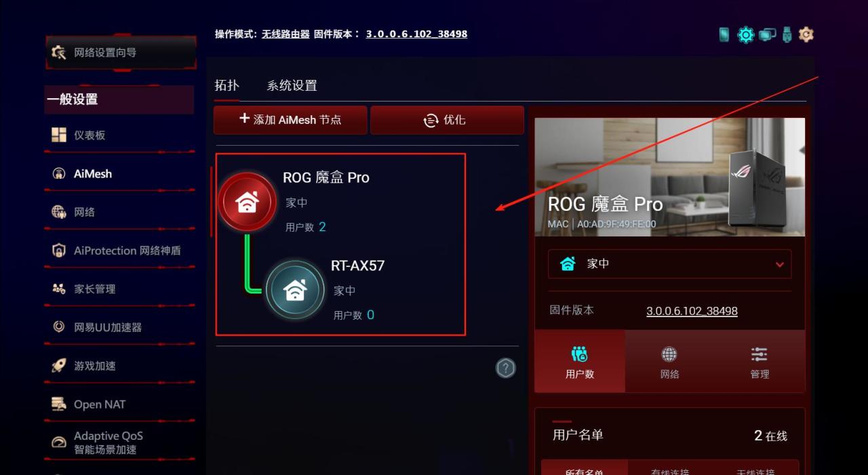Switch to the 拓扑 tab
This screenshot has width=868, height=475.
[x=226, y=85]
